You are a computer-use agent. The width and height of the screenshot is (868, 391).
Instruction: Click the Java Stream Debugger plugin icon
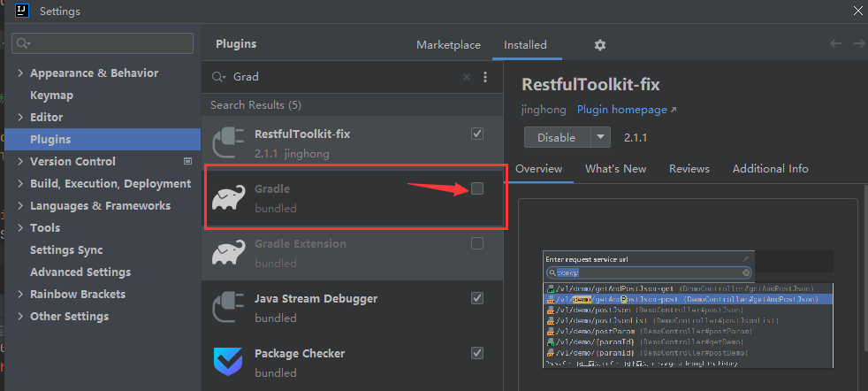coord(228,308)
